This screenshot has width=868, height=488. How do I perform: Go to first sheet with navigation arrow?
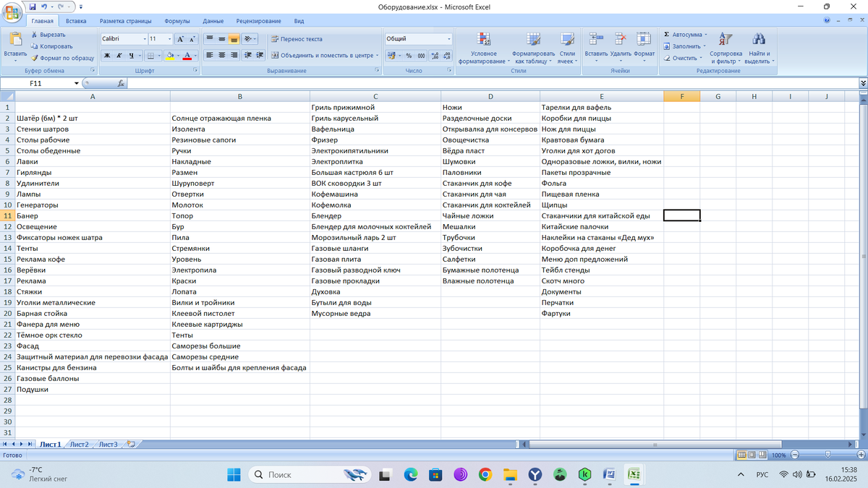[6, 444]
